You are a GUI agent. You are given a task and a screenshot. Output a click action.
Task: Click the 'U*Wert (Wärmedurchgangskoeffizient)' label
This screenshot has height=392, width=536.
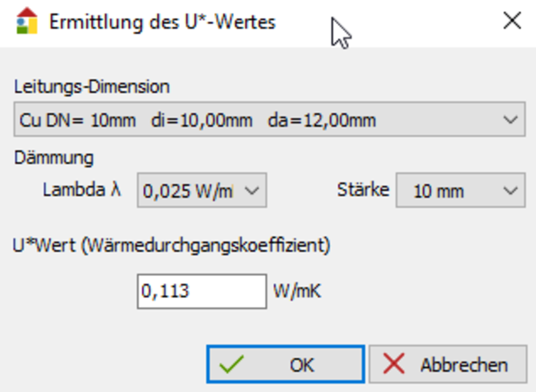point(172,245)
